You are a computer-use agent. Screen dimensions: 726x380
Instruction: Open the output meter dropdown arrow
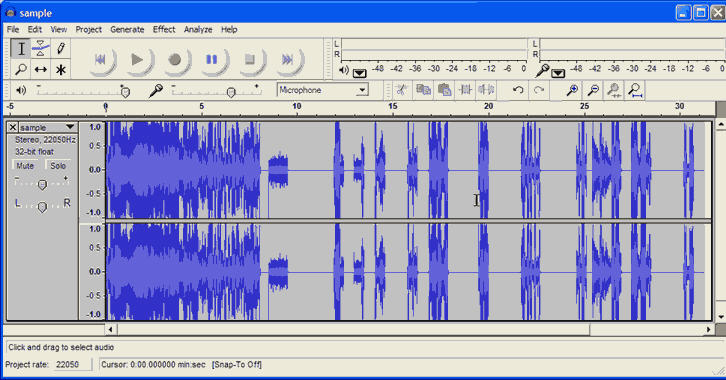click(359, 73)
